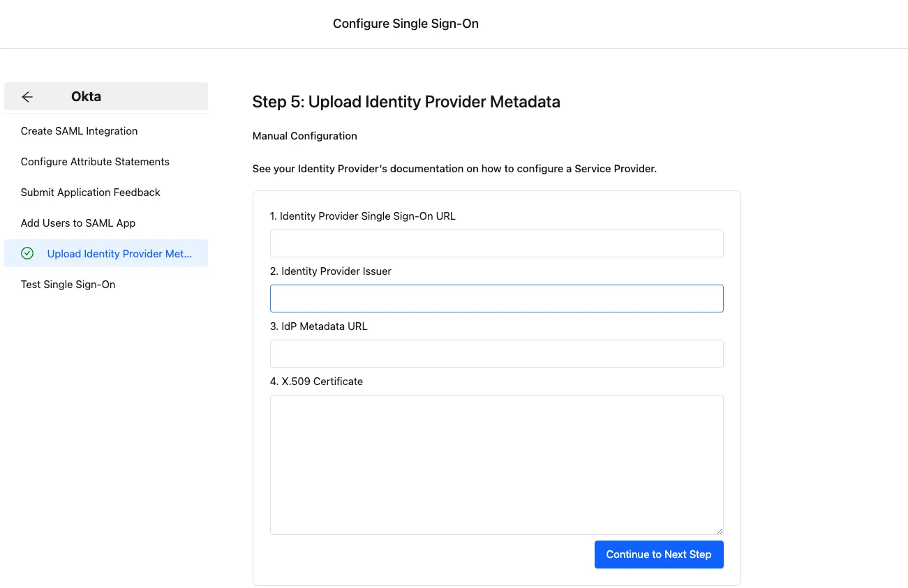Click the back arrow next to Okta
908x588 pixels.
27,96
